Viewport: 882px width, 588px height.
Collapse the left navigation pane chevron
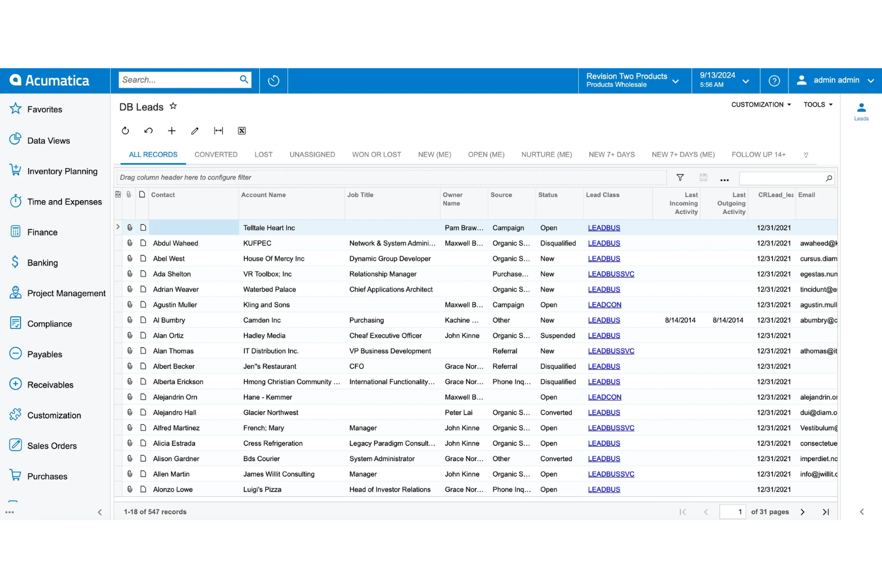[x=100, y=512]
